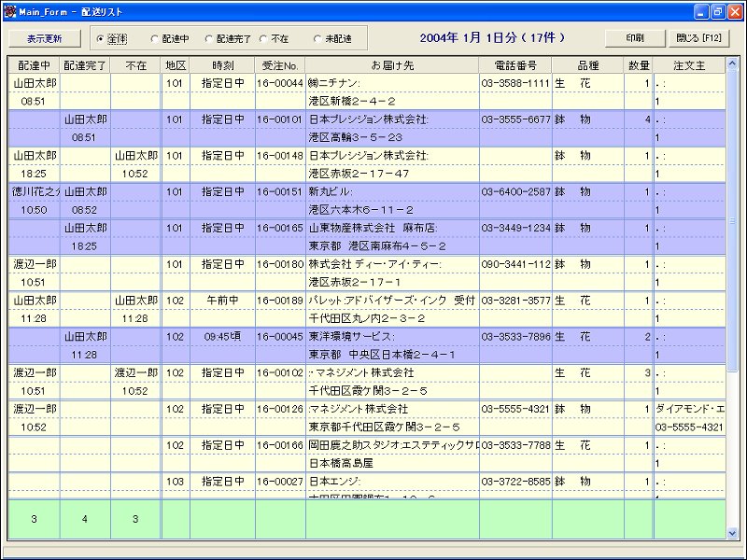Select the address 港区高輪3-5-23

[356, 137]
